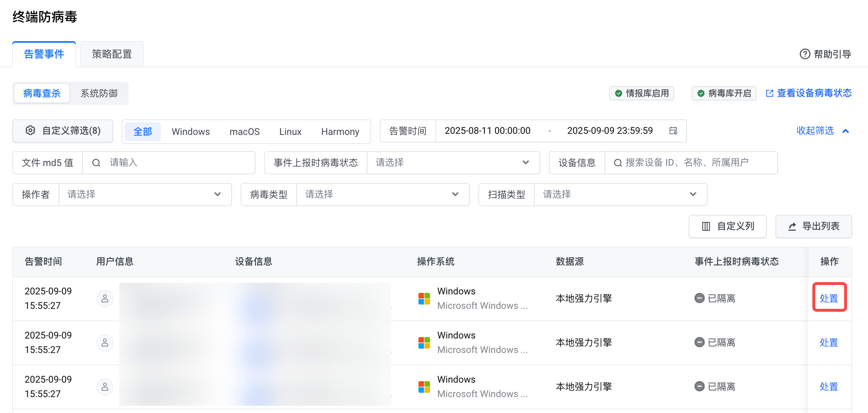The width and height of the screenshot is (868, 413).
Task: Click the first row's user avatar icon
Action: 105,299
